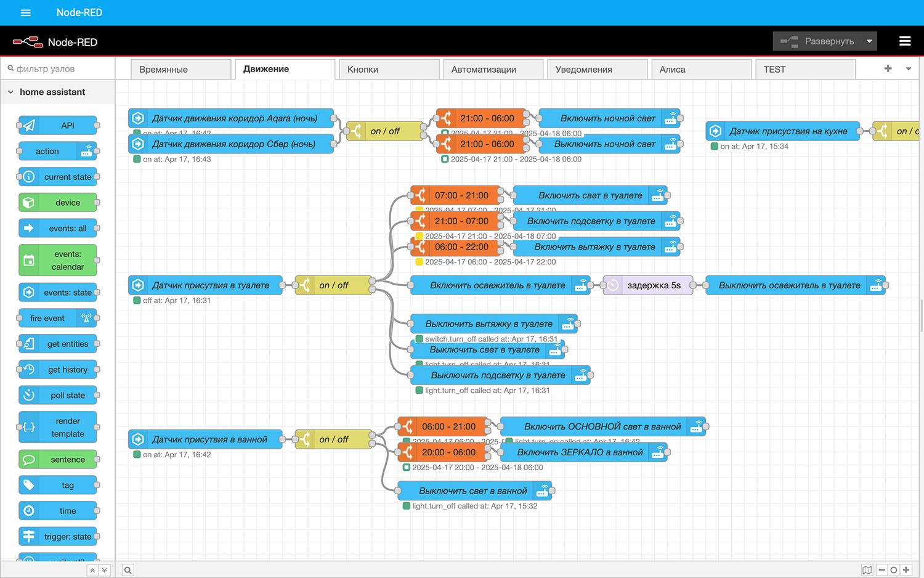Image resolution: width=924 pixels, height=578 pixels.
Task: Click the Node-RED logo icon
Action: pyautogui.click(x=28, y=42)
